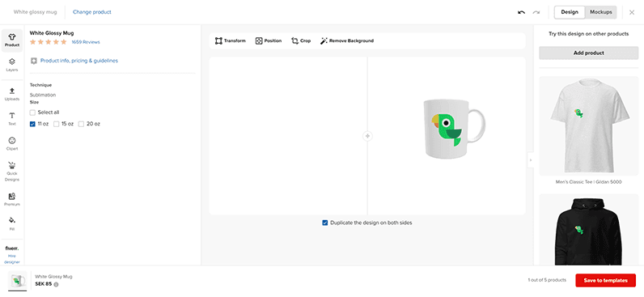Viewport: 644px width, 297px height.
Task: Click Fiverr hire designer option
Action: (12, 255)
